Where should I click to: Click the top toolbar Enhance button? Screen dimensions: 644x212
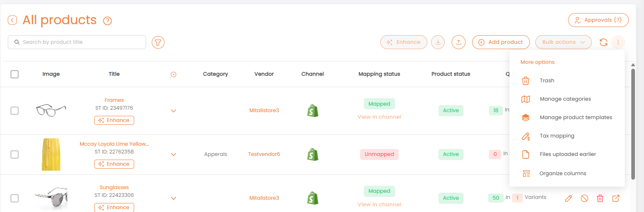coord(404,42)
